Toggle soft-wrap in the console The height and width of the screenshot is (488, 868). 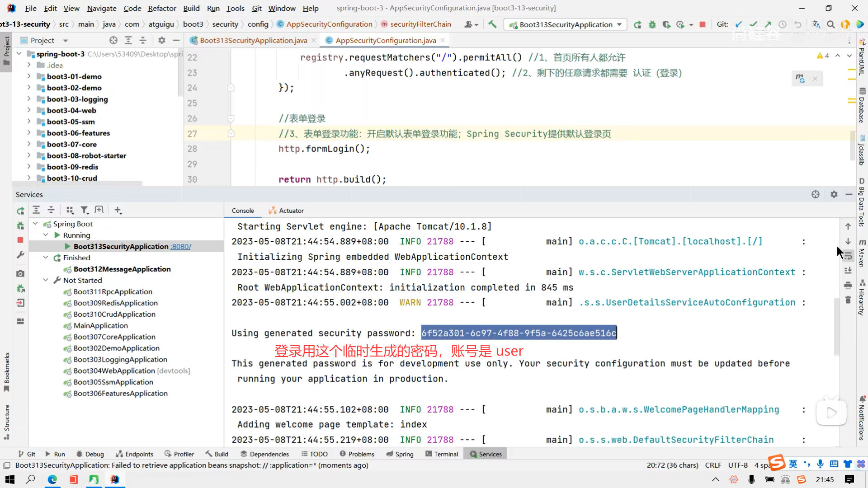pos(848,256)
